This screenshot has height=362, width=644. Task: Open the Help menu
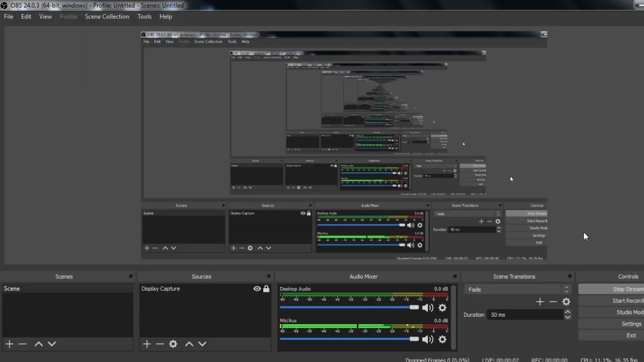166,17
